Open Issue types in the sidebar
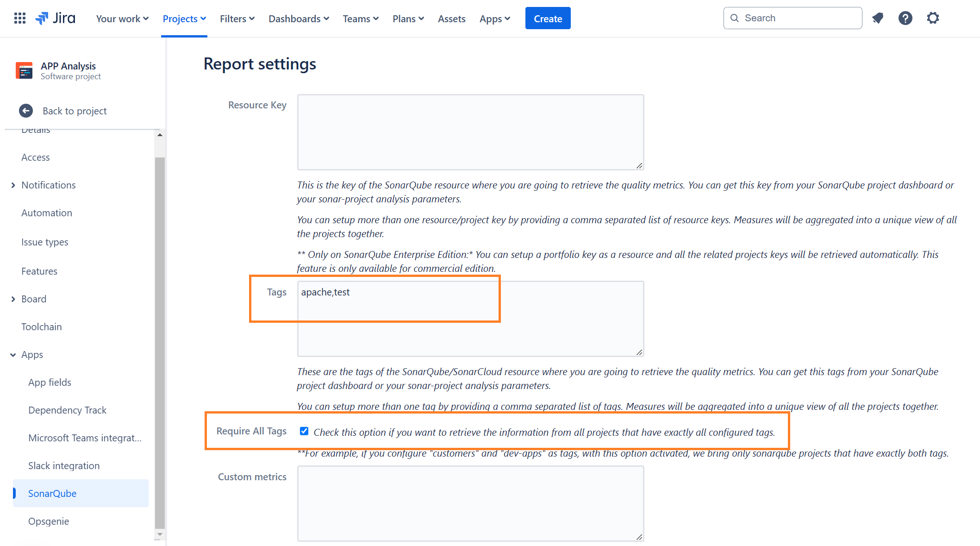 [45, 242]
